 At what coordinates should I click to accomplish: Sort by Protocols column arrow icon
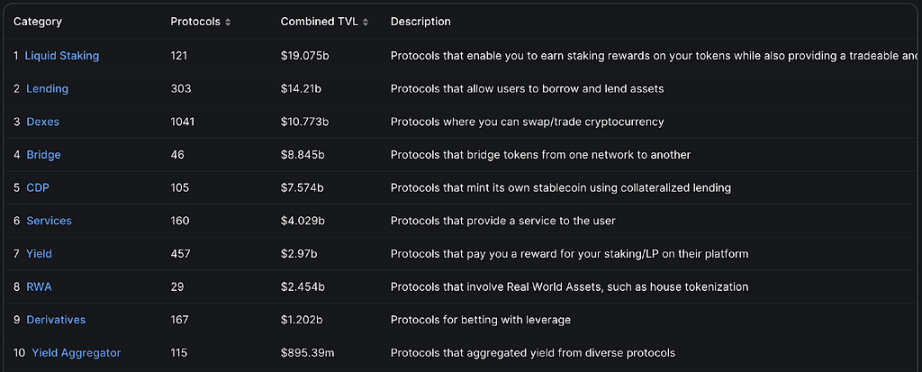(228, 22)
